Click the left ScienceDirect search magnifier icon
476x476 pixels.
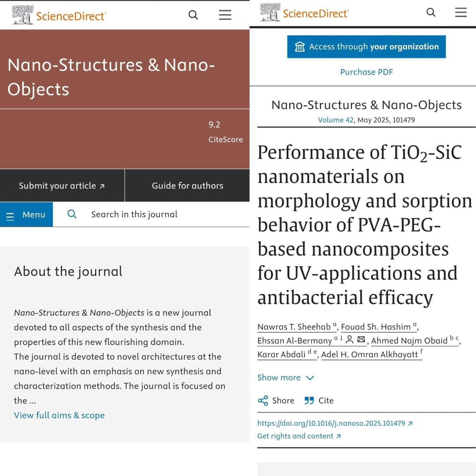[193, 15]
